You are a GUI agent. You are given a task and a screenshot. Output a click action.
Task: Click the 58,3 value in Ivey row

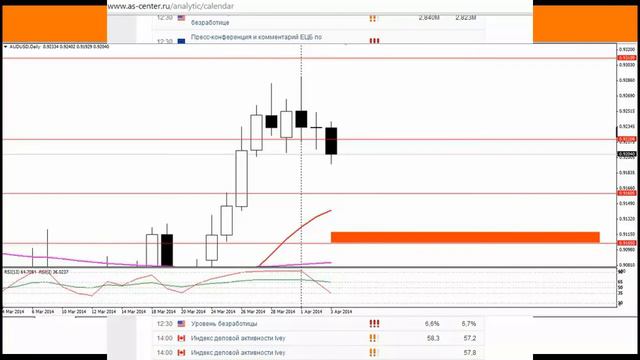[x=433, y=338]
